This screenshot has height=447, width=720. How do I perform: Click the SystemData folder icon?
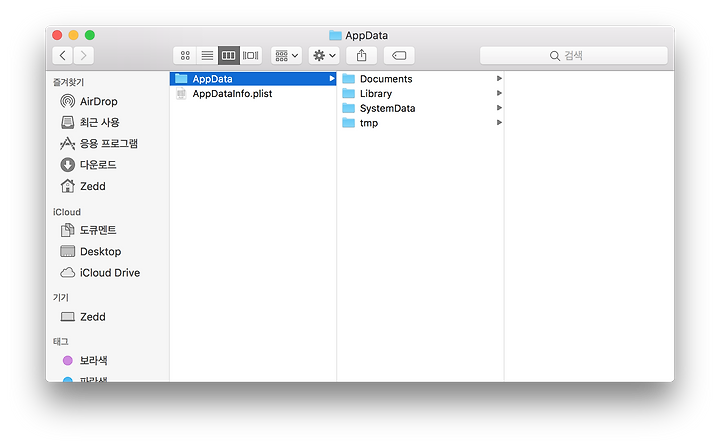(349, 108)
